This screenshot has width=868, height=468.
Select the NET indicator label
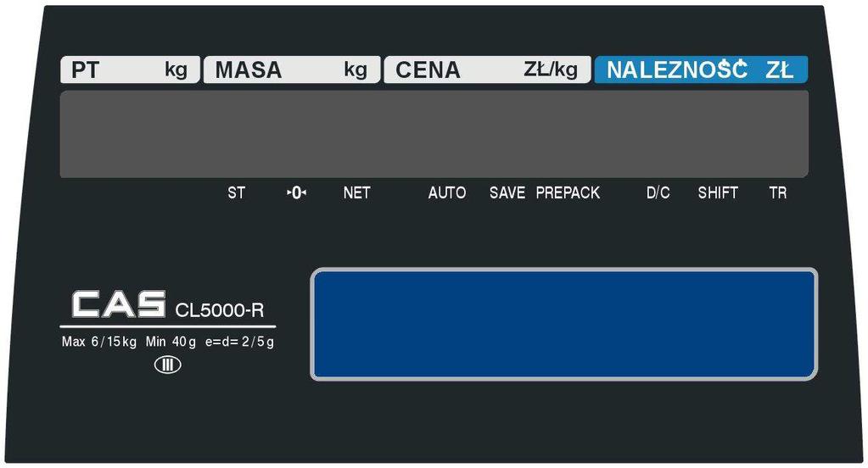356,192
